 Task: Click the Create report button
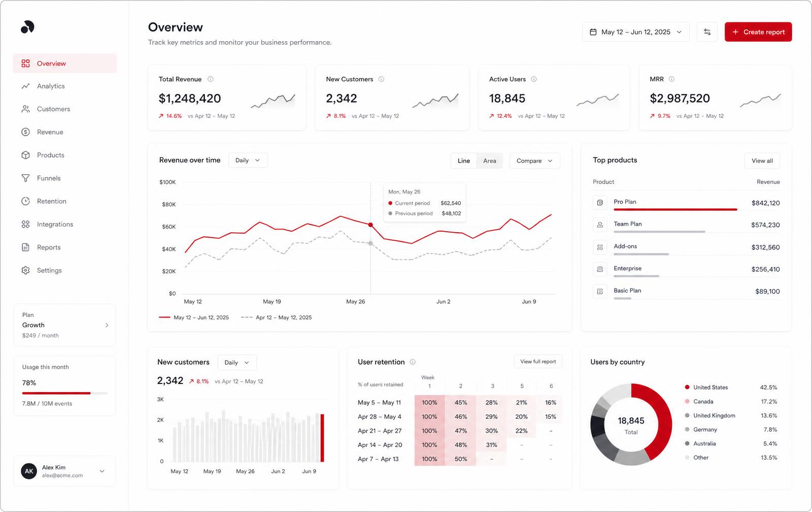tap(758, 32)
